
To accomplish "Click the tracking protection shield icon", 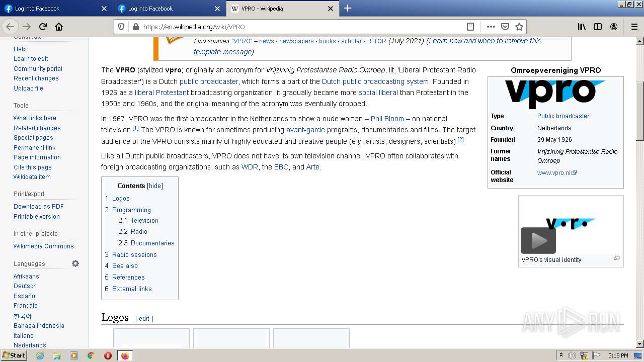I will click(121, 27).
